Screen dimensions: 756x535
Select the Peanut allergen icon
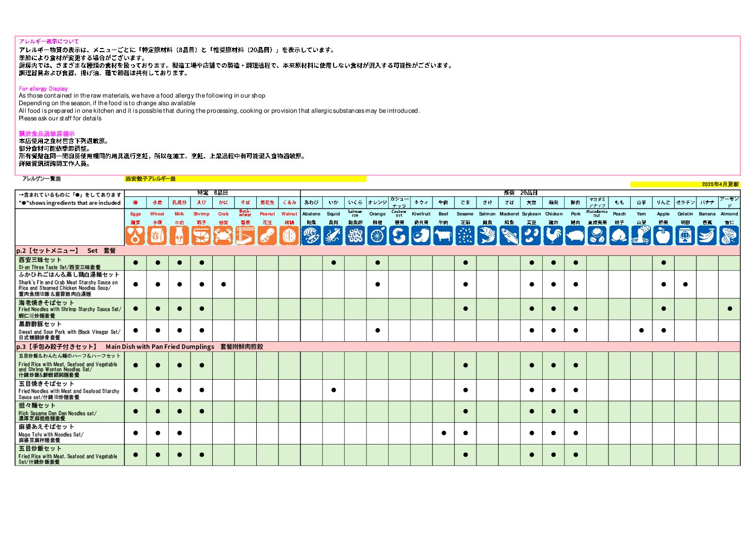tap(267, 236)
